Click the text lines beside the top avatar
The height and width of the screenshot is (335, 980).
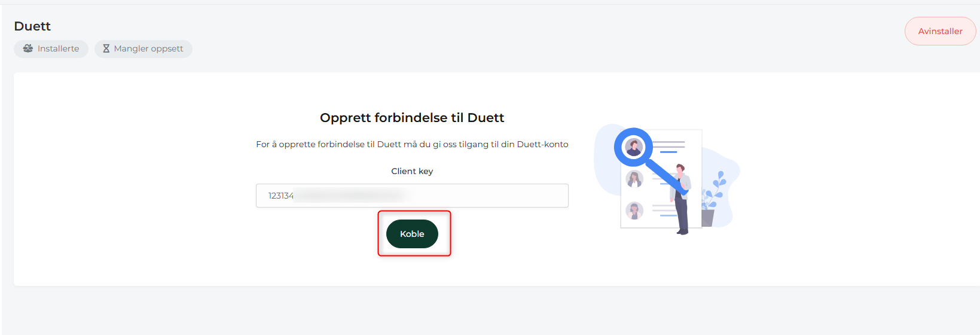tap(668, 147)
